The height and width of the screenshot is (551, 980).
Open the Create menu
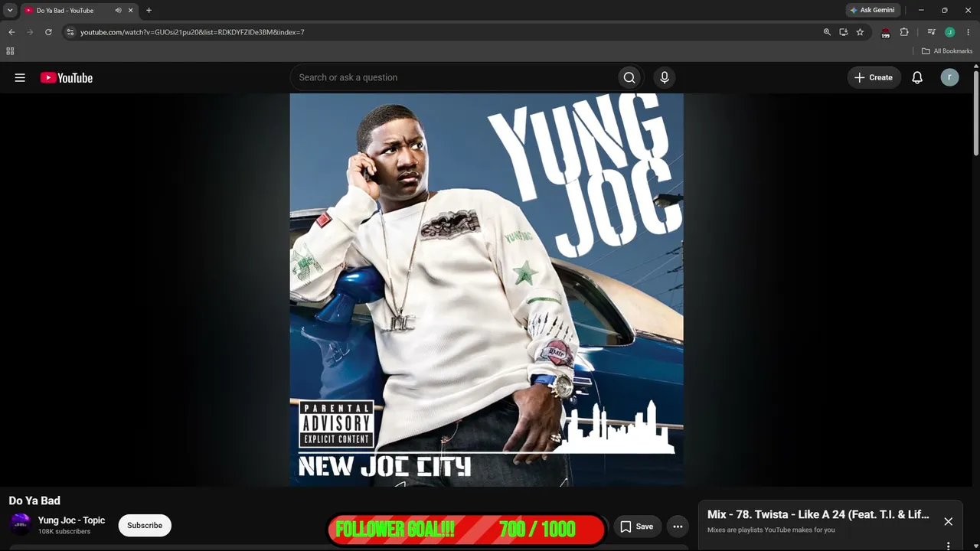pos(874,77)
